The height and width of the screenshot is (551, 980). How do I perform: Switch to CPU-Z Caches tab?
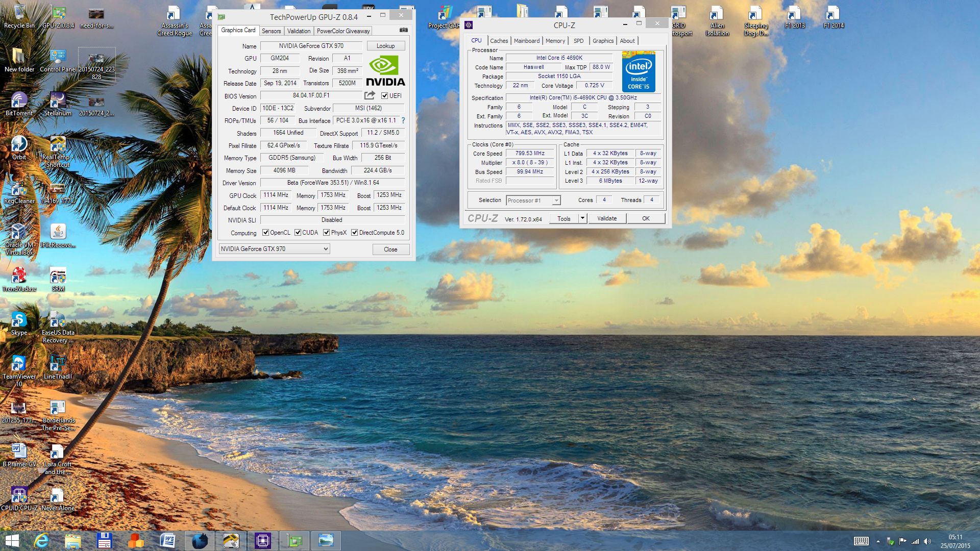[499, 41]
